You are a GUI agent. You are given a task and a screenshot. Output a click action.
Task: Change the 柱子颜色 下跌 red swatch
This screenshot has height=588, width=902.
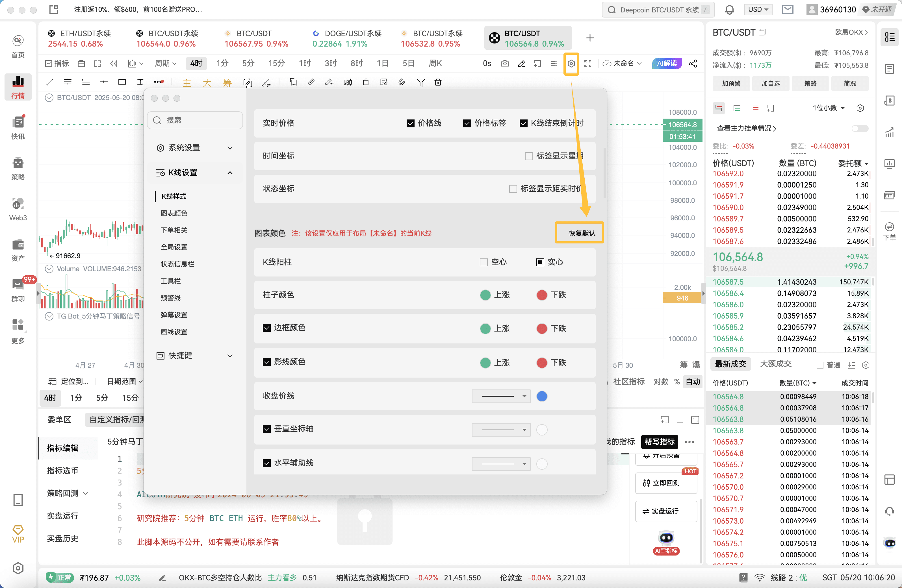click(542, 295)
